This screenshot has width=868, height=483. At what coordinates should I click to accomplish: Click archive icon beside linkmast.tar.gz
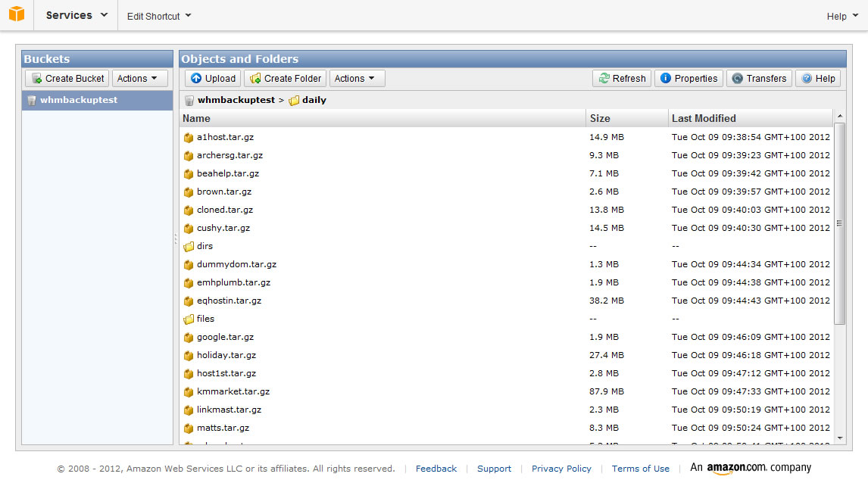[x=188, y=410]
